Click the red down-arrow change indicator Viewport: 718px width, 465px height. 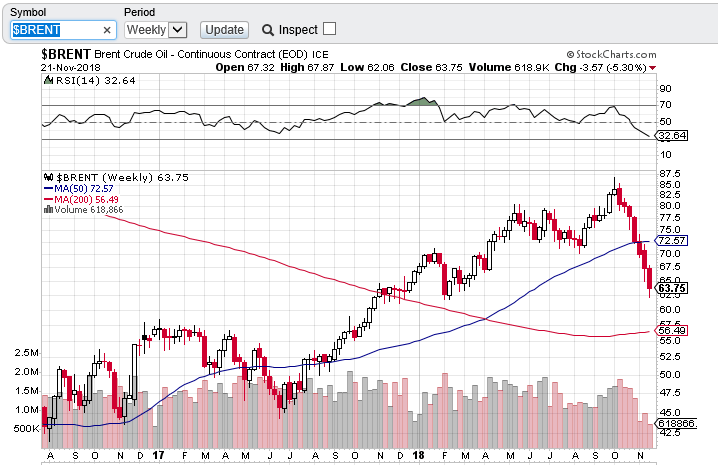(653, 68)
